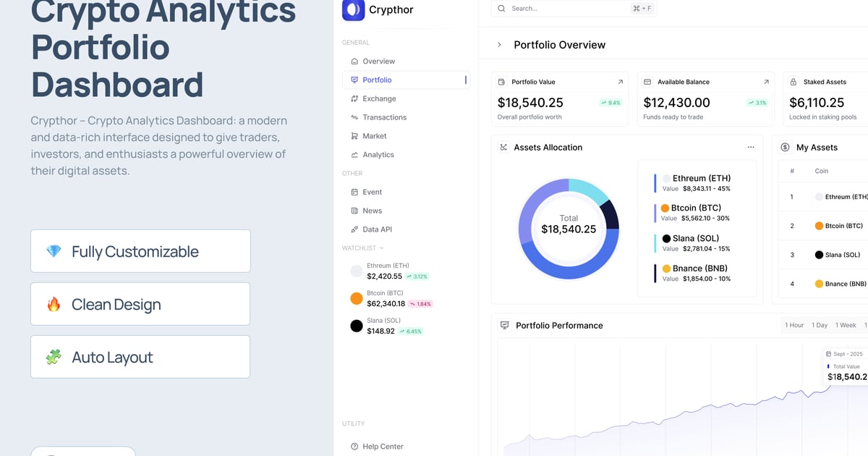The image size is (868, 456).
Task: Click the Transactions icon
Action: click(354, 117)
